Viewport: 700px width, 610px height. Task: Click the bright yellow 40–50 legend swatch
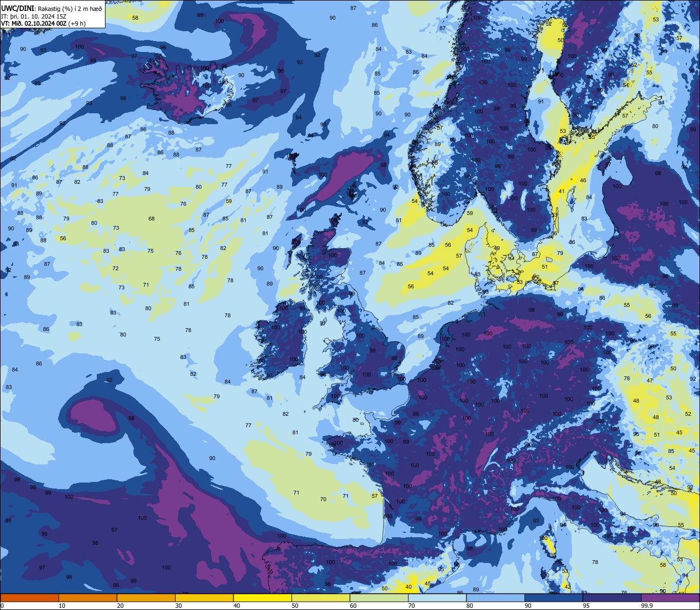tap(262, 598)
